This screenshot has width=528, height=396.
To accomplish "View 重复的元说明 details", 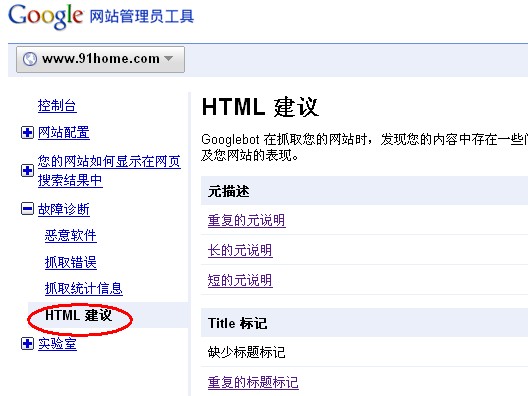I will pyautogui.click(x=246, y=220).
